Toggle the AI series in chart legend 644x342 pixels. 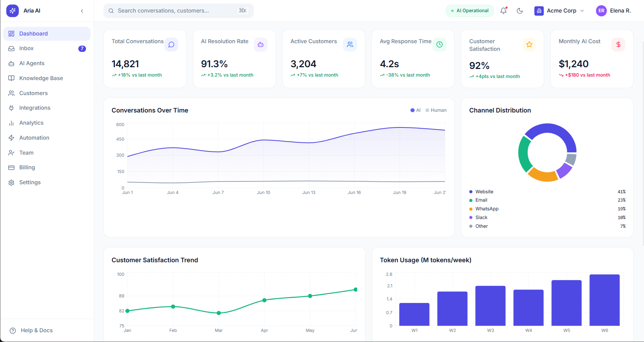point(416,110)
